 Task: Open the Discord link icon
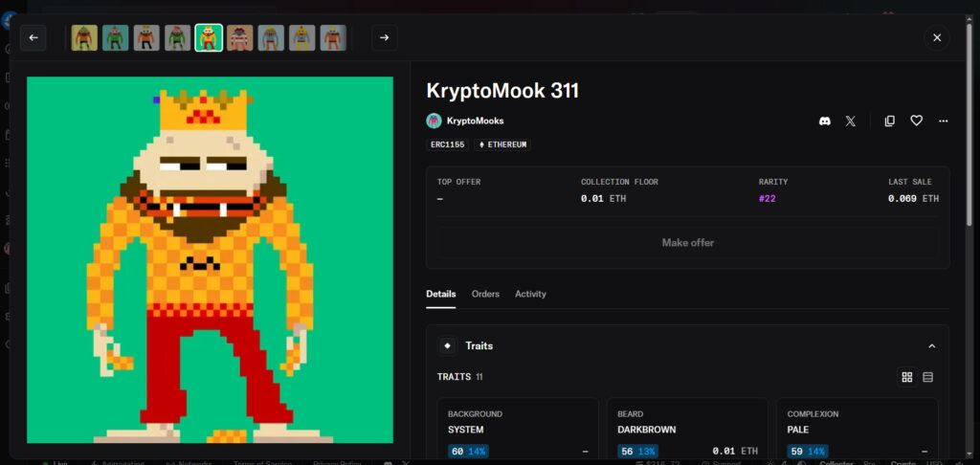[x=825, y=121]
